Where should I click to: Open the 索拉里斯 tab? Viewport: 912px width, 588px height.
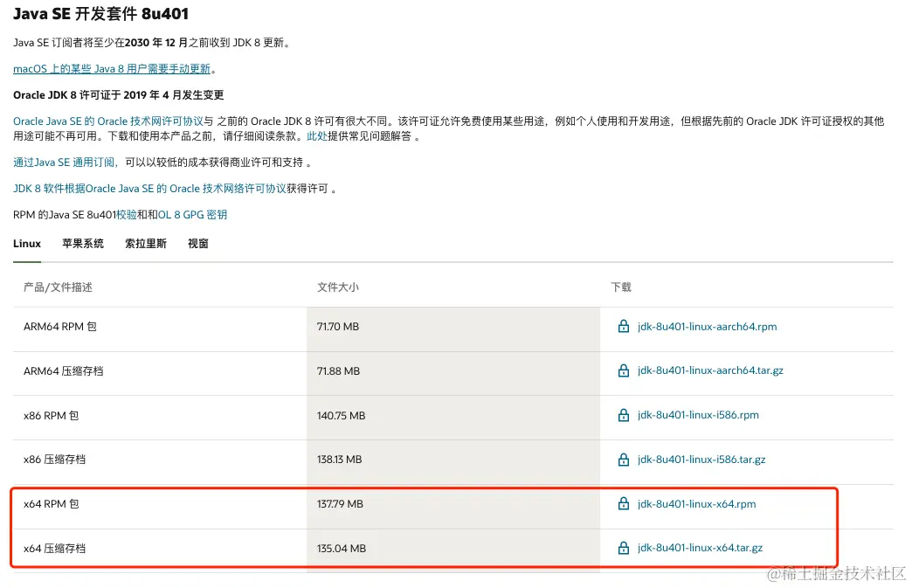146,244
